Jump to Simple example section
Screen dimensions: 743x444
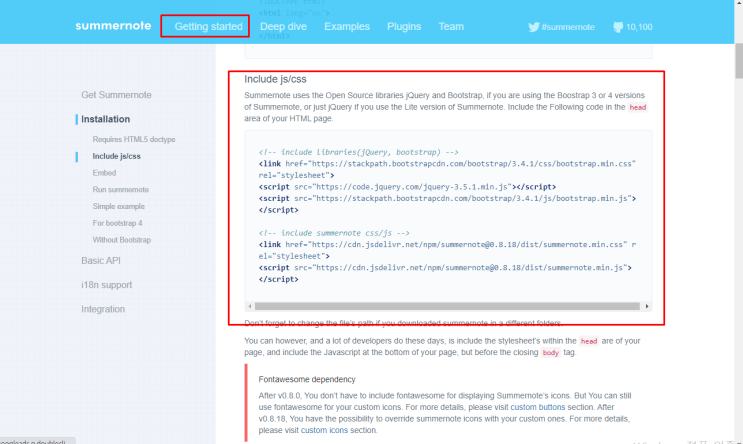(118, 206)
